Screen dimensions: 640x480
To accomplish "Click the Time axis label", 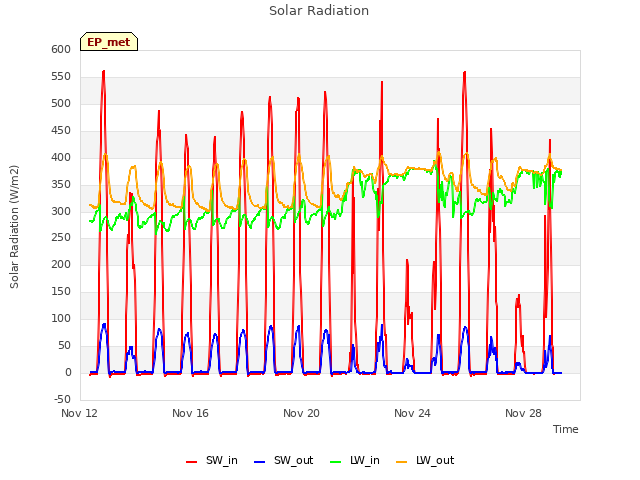I will point(565,429).
